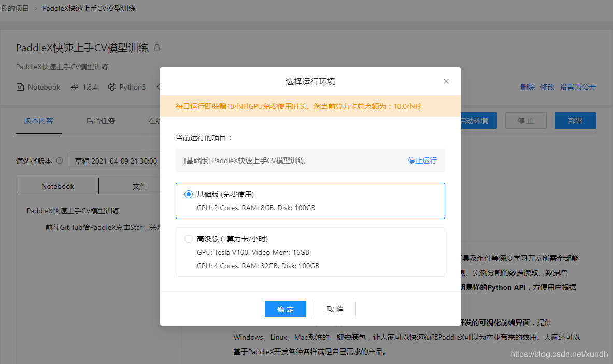Screen dimensions: 613x364
Task: Open the draft version dropdown 草稿 2021-04-09
Action: tap(115, 161)
